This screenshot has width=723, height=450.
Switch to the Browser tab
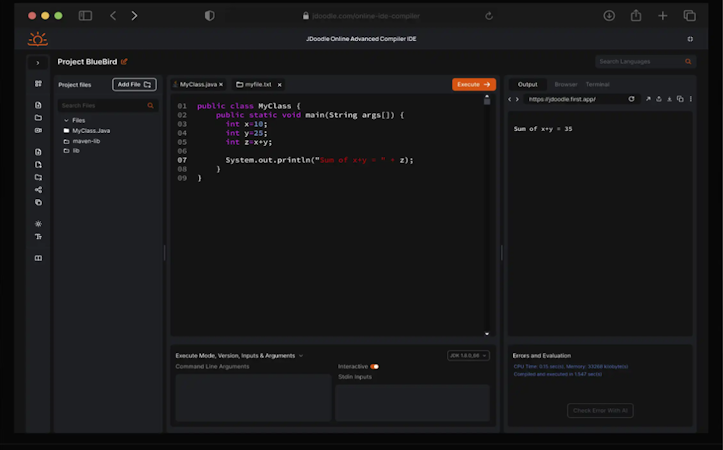tap(566, 85)
